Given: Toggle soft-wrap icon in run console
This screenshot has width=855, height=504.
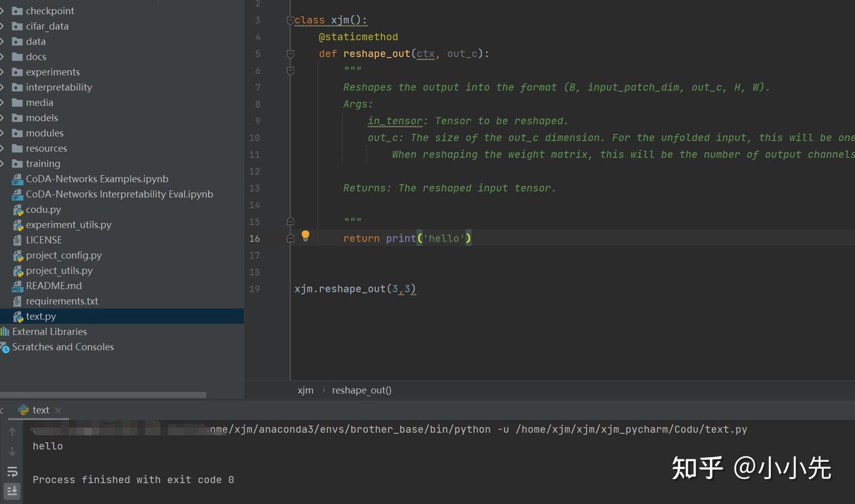Looking at the screenshot, I should click(x=12, y=472).
